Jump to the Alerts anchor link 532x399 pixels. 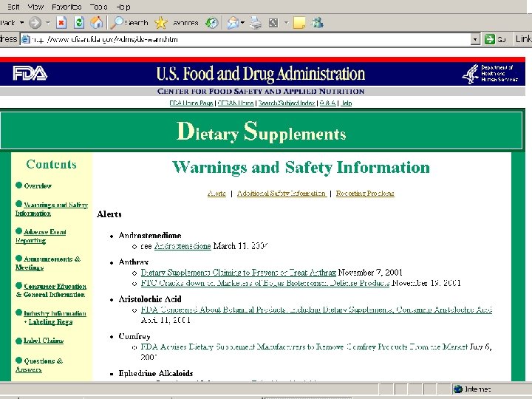pos(216,194)
